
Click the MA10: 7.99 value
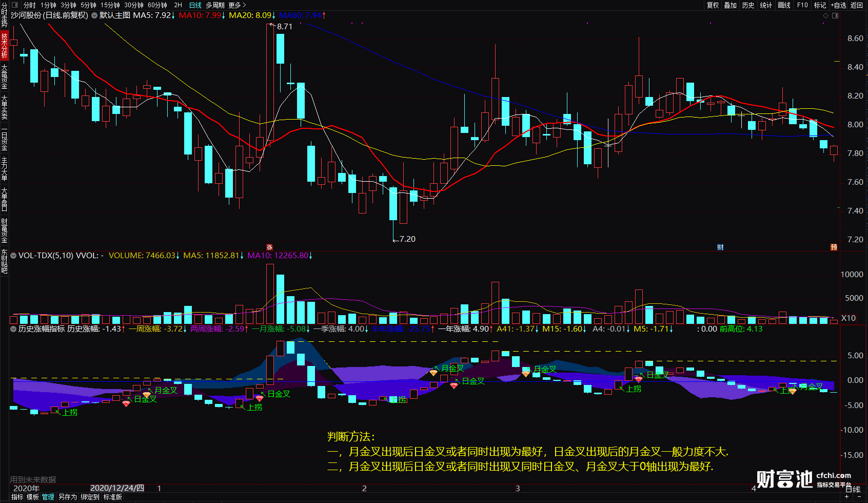click(x=200, y=15)
